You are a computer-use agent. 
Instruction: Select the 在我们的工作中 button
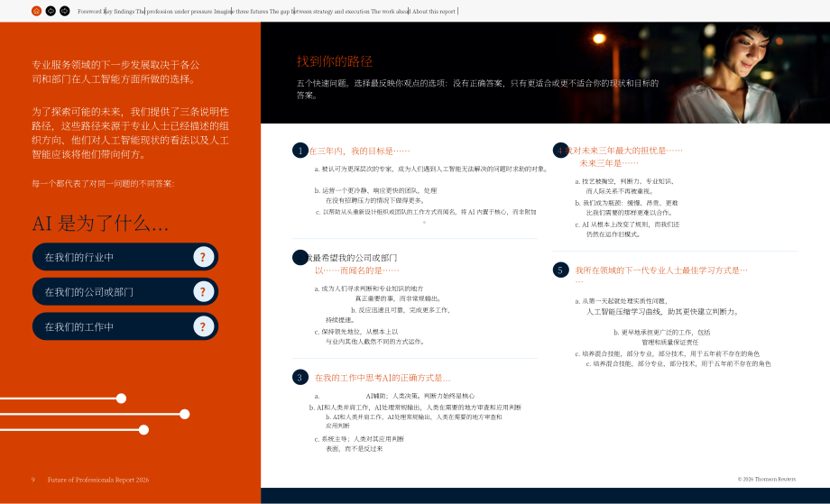coord(124,326)
